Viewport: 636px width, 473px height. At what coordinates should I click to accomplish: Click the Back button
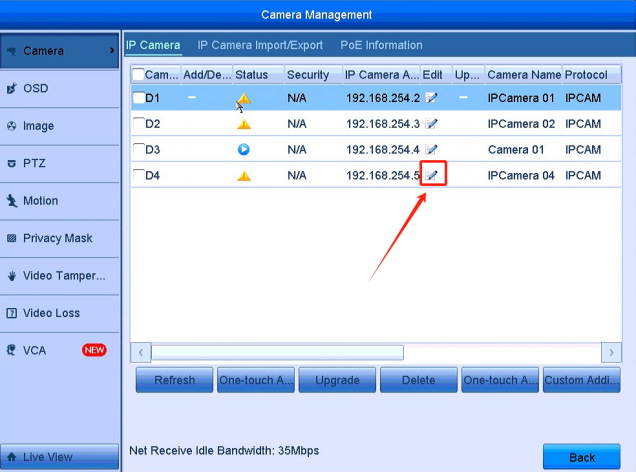click(x=581, y=457)
